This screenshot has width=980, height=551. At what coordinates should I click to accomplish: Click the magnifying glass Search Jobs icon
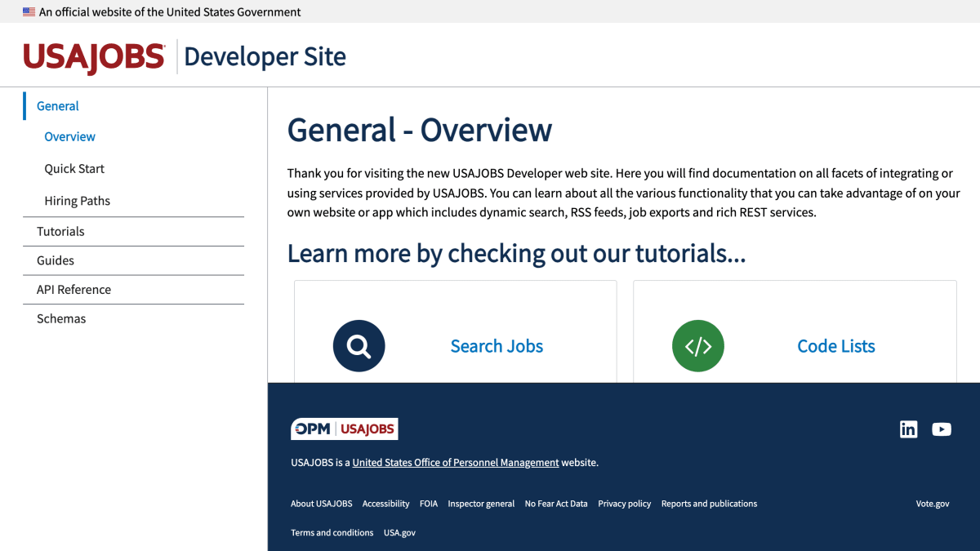(359, 346)
